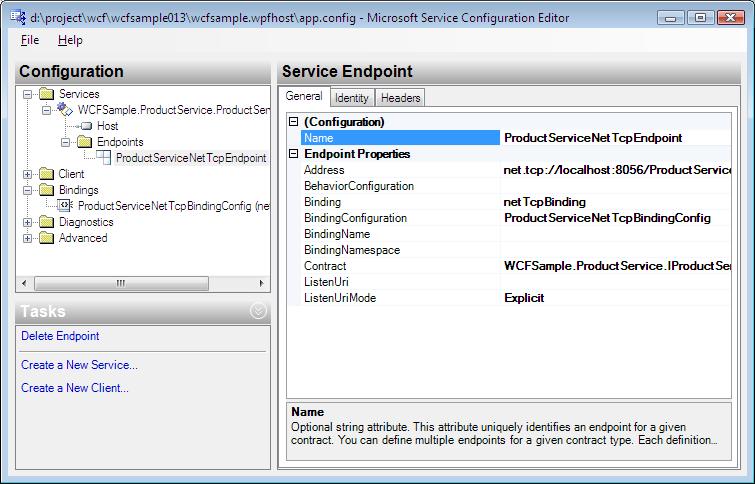Collapse the Tasks panel chevron

click(258, 311)
